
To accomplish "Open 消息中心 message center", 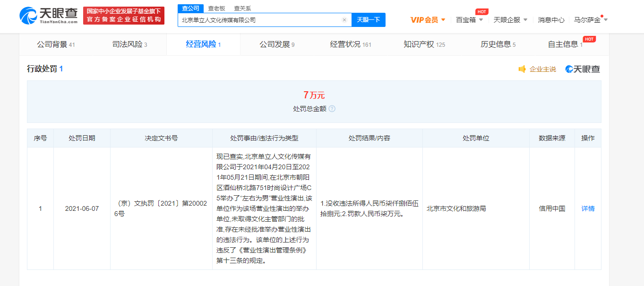I will [551, 20].
